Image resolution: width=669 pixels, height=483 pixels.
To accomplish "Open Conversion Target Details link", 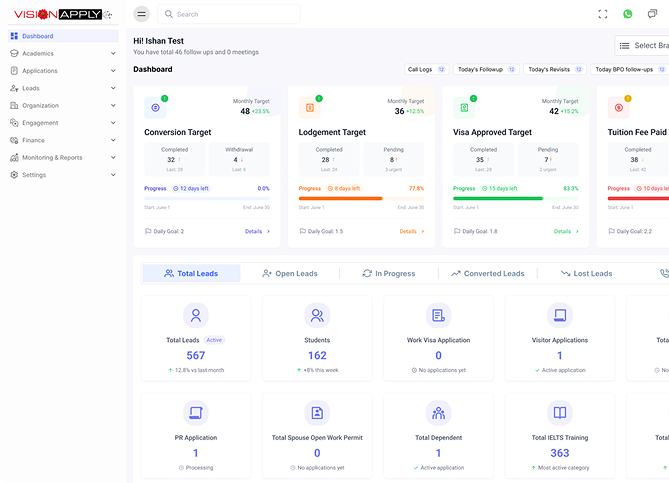I will [257, 231].
